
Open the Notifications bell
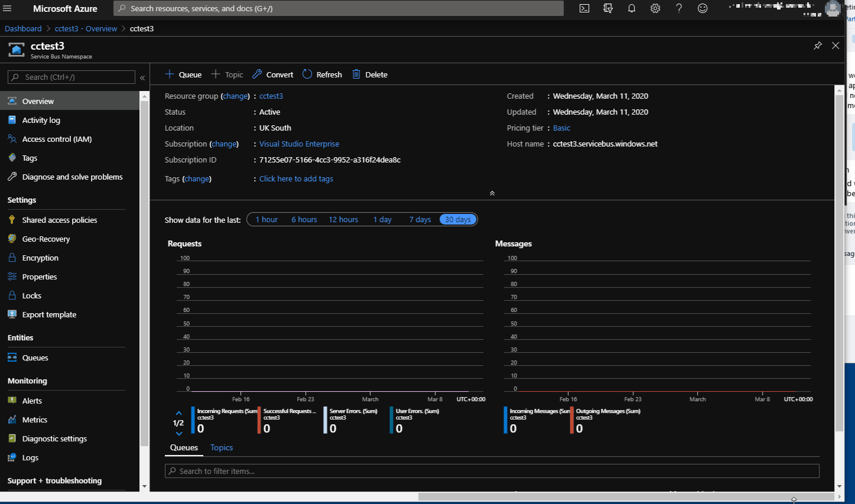632,8
